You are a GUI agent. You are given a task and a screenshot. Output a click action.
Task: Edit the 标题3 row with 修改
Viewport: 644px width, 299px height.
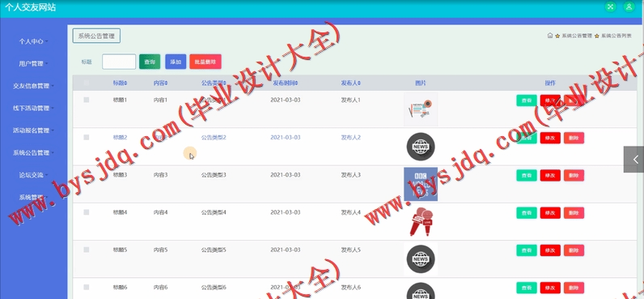(x=550, y=175)
